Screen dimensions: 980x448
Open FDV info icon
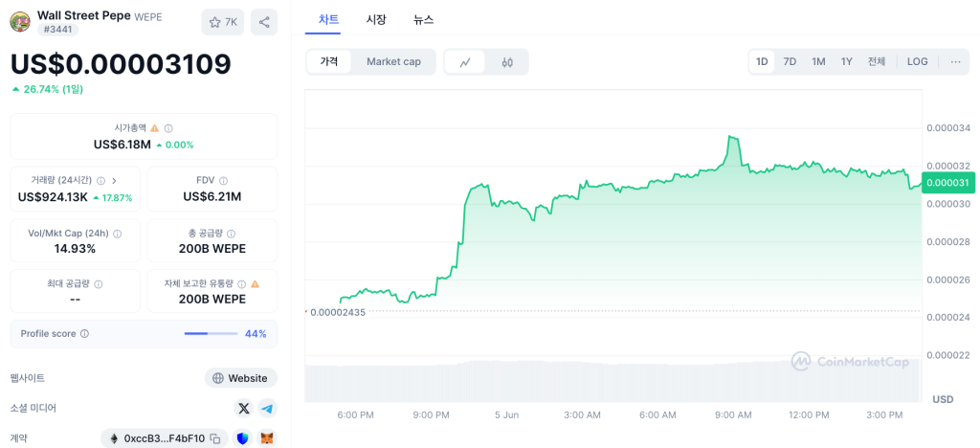223,181
